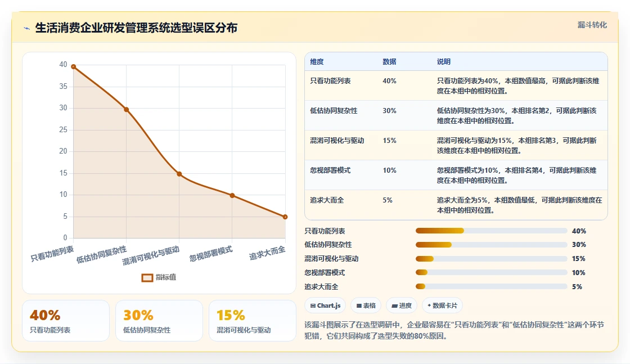Click the chart data point at value 30
This screenshot has height=364, width=630.
point(126,109)
